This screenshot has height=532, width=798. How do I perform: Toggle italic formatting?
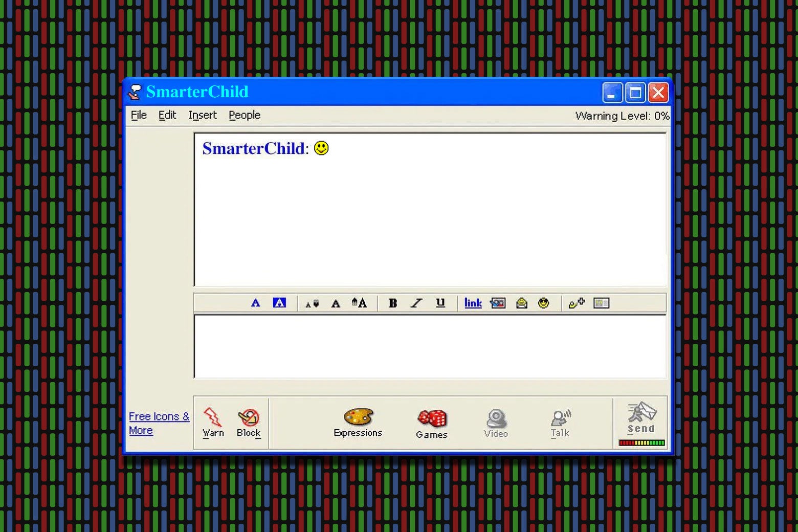coord(416,303)
